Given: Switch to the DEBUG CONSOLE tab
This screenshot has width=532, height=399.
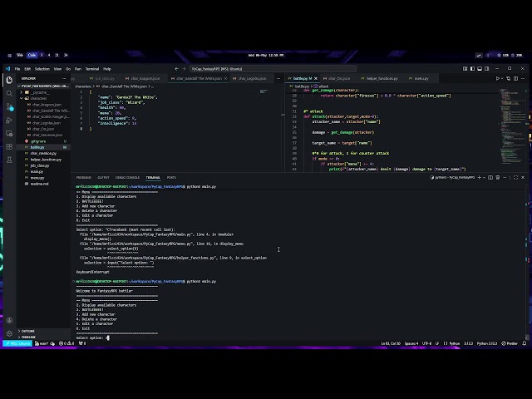Looking at the screenshot, I should pos(127,177).
